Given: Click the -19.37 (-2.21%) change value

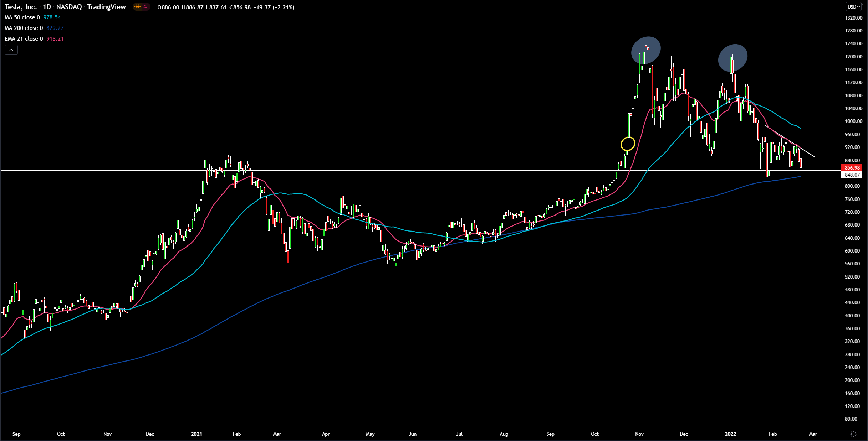Looking at the screenshot, I should pos(274,7).
